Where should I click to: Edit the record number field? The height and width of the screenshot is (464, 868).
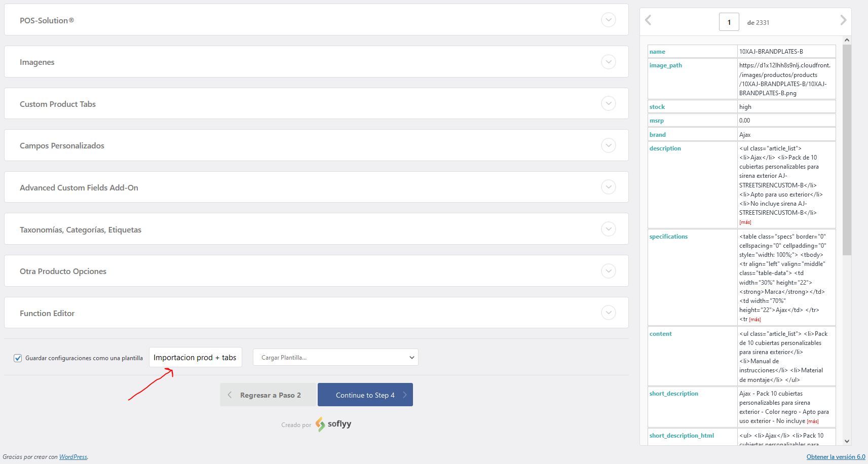(729, 22)
